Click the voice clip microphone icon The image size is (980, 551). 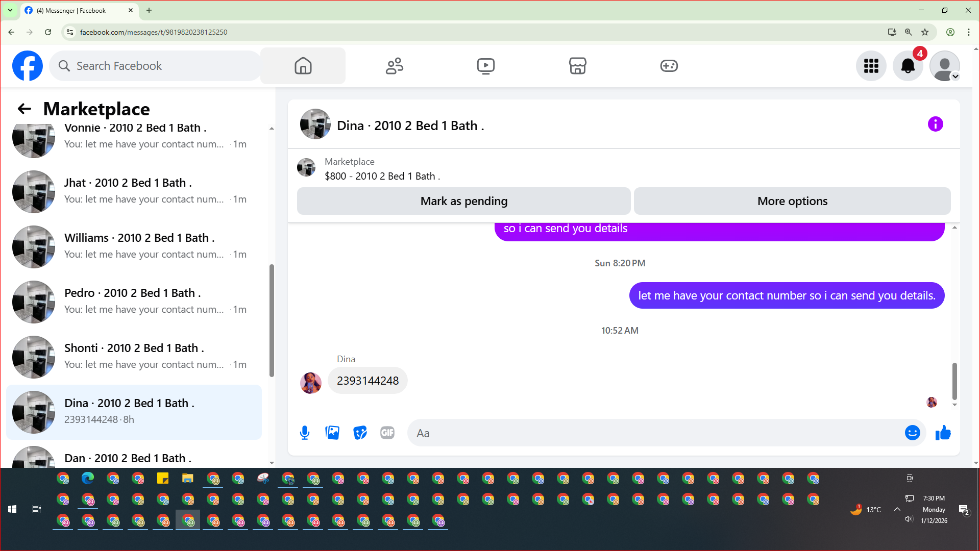[305, 433]
